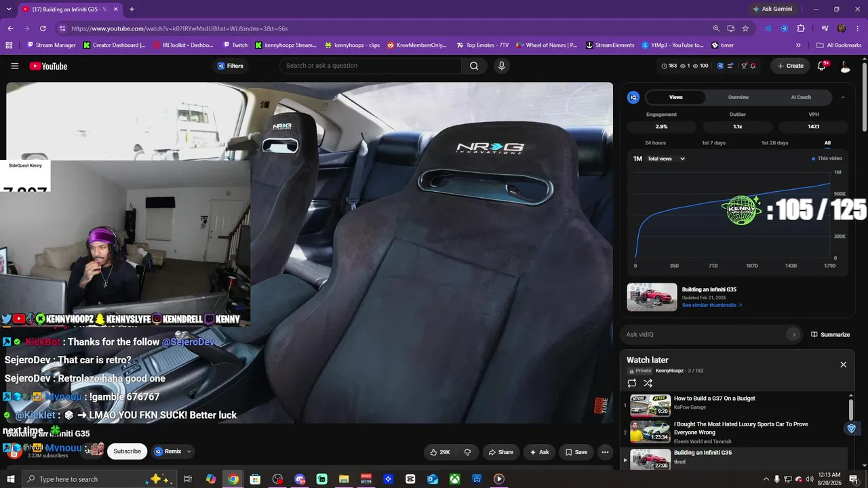This screenshot has width=868, height=488.
Task: Open the tab search dropdown in Chrome
Action: 9,9
